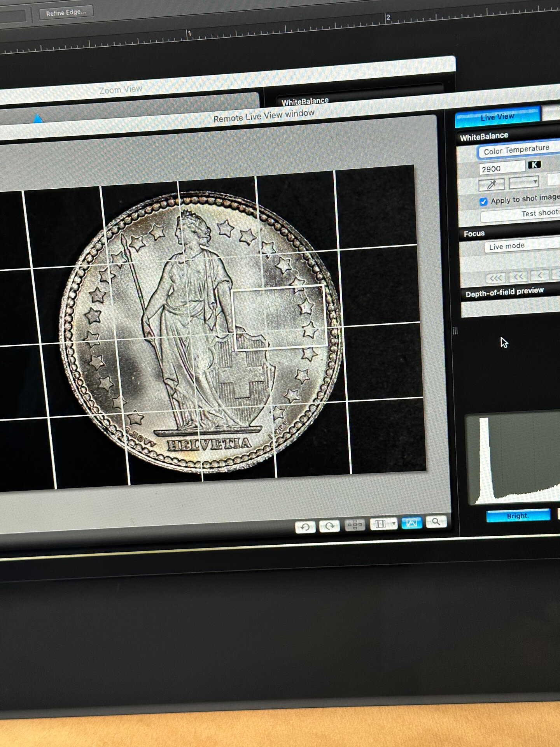The image size is (560, 747).
Task: Open the Live mode focus dropdown
Action: coord(517,246)
